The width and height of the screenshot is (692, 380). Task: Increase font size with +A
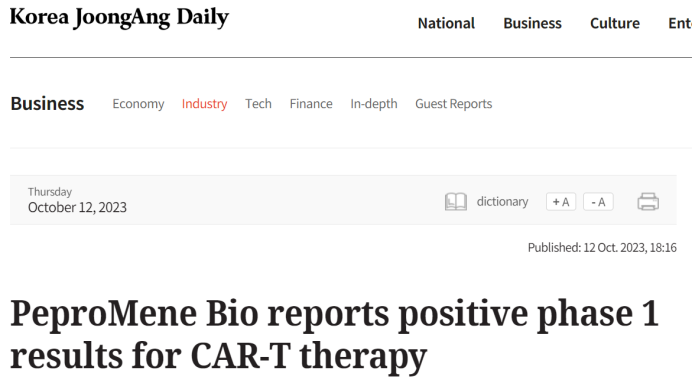[561, 202]
